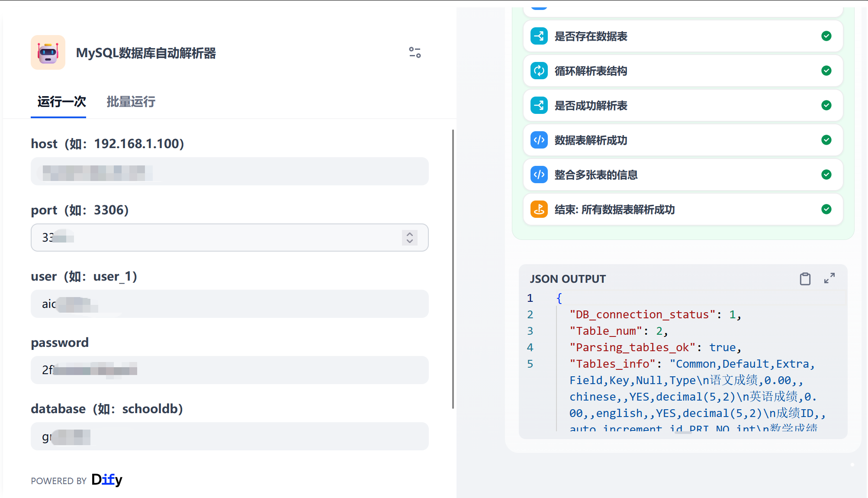Expand JSON output to fullscreen
The height and width of the screenshot is (498, 868).
(x=829, y=278)
